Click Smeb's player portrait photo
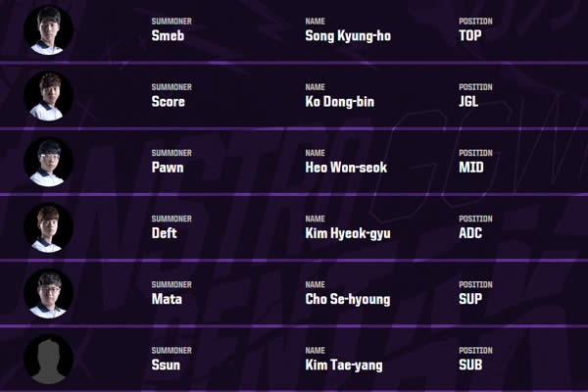This screenshot has width=588, height=392. click(48, 30)
